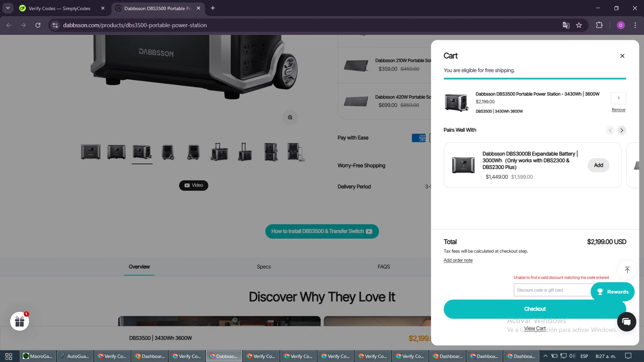Show previous Pairs Well With product
Screen dimensions: 644x362
click(610, 130)
